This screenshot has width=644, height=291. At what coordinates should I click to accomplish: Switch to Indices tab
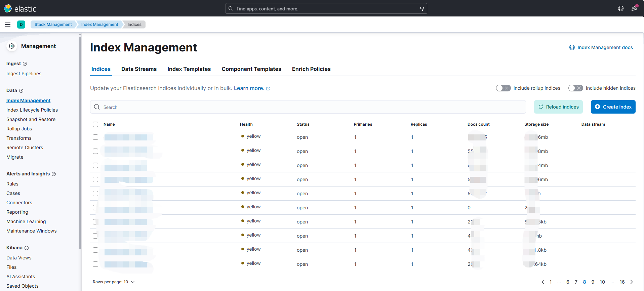(x=101, y=69)
